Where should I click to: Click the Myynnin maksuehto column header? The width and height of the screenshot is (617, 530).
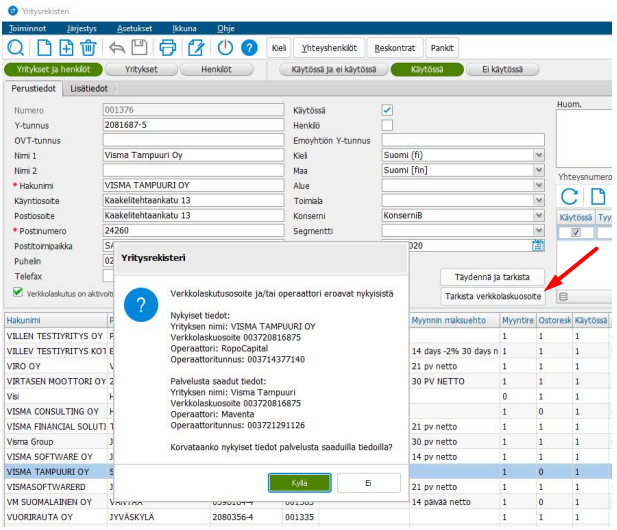pyautogui.click(x=454, y=320)
